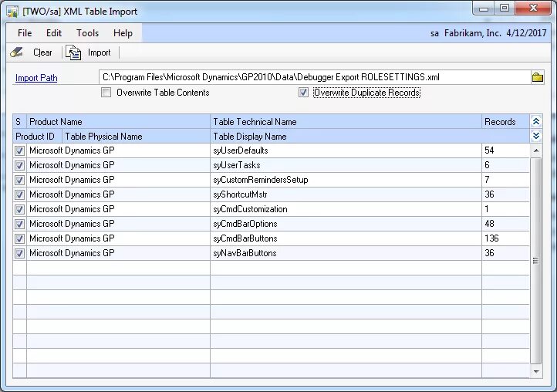
Task: Click the Clear eraser icon
Action: [x=16, y=52]
